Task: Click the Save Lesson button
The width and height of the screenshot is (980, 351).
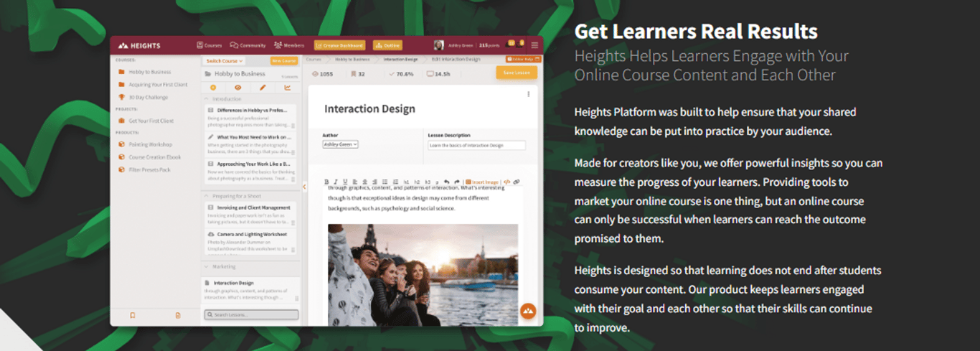Action: point(517,72)
